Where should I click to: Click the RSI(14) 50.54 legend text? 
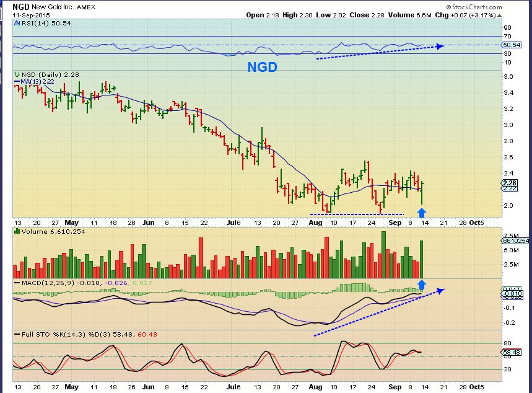click(x=46, y=23)
